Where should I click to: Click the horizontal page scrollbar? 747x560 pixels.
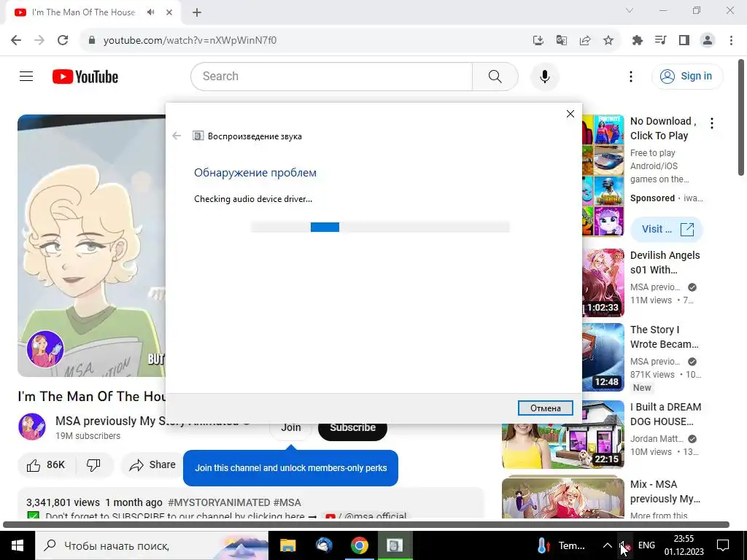click(x=366, y=525)
